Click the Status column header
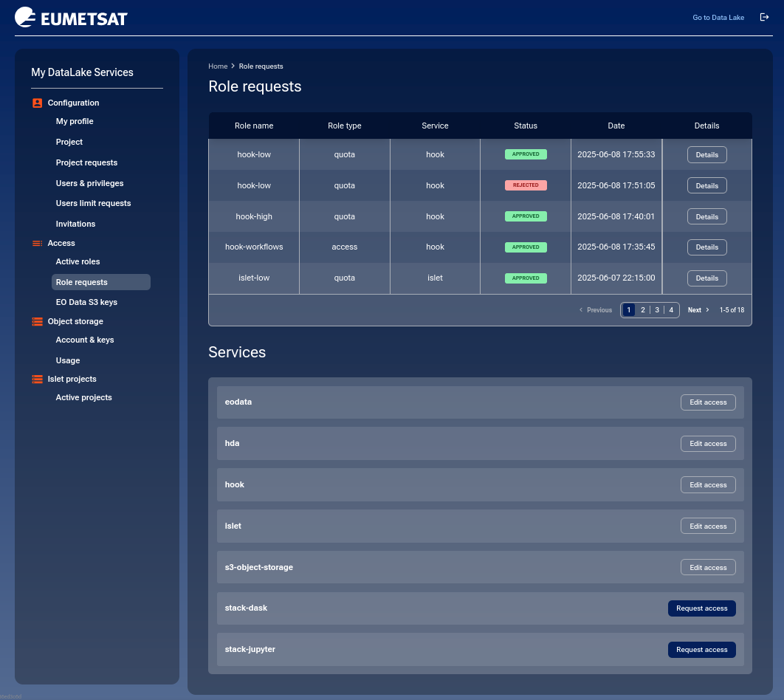Screen dimensions: 784x700 pos(526,126)
